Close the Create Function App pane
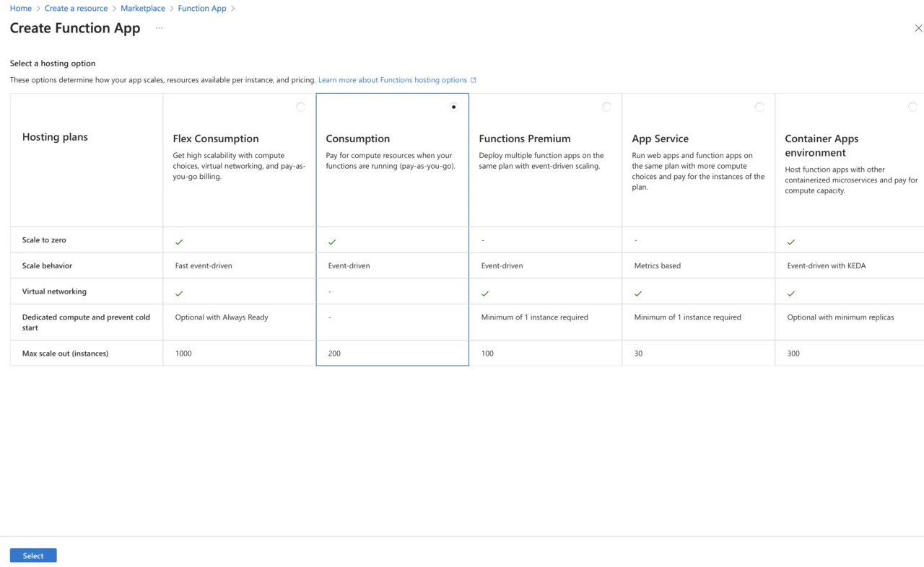The image size is (924, 567). pyautogui.click(x=918, y=28)
